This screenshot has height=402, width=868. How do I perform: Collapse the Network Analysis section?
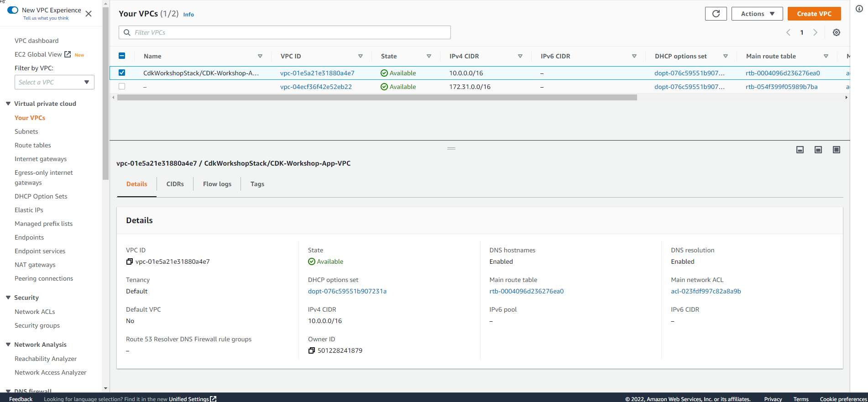(x=8, y=345)
